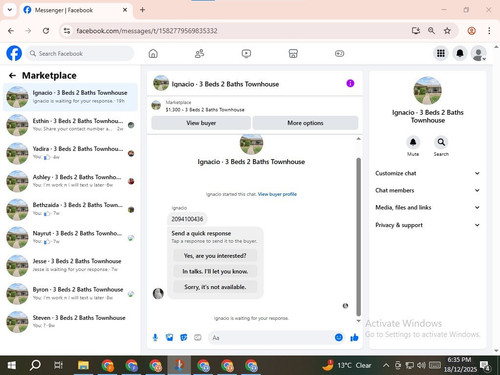Open the weather widget showing 13°C Clear
Screen dimensions: 500x375
point(347,365)
